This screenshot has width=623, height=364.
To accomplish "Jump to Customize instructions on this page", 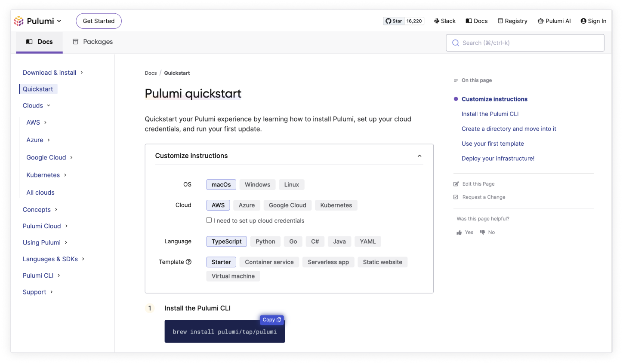I will pos(494,99).
